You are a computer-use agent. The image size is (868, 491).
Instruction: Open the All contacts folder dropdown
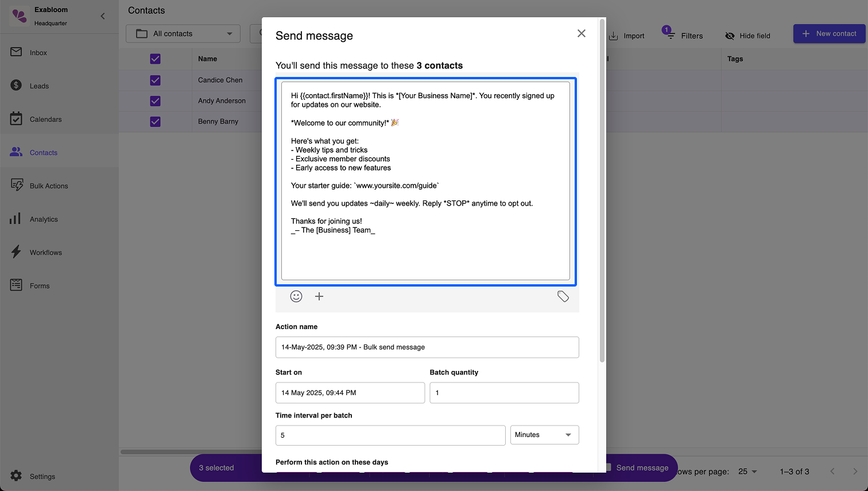pyautogui.click(x=183, y=34)
